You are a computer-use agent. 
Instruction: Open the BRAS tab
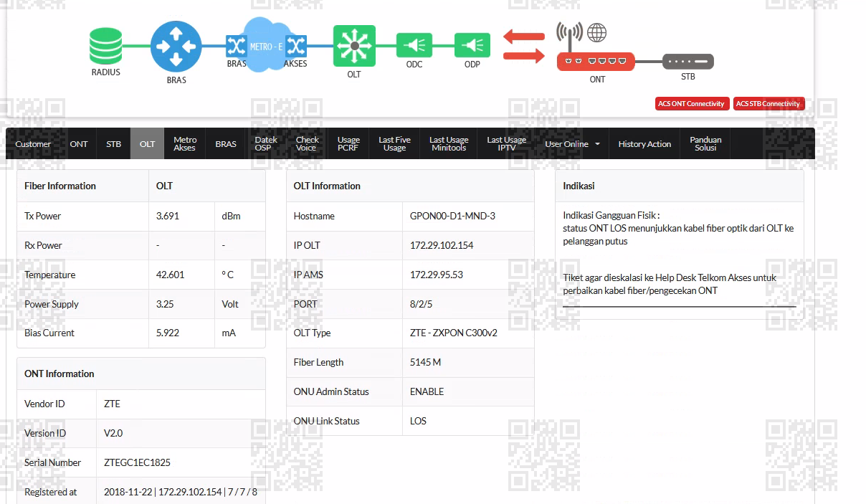point(226,144)
